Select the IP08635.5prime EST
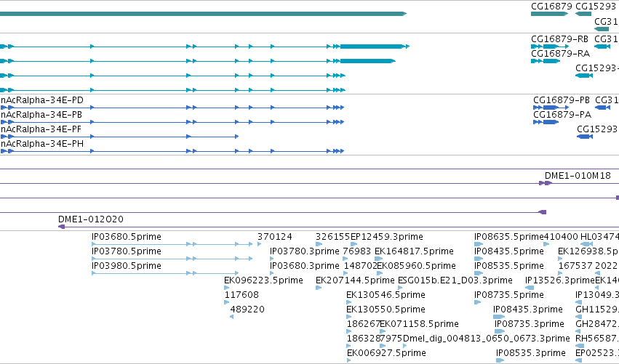This screenshot has width=619, height=364. [479, 244]
